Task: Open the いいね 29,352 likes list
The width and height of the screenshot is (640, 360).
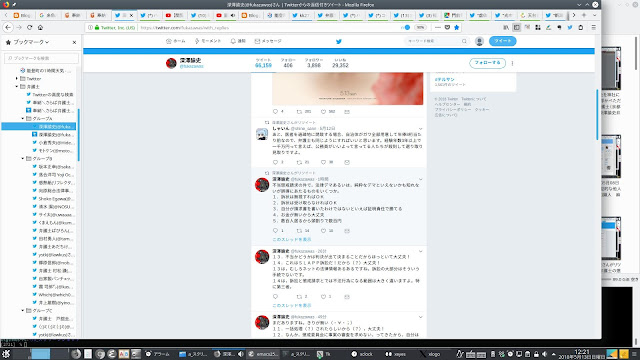Action: point(340,63)
